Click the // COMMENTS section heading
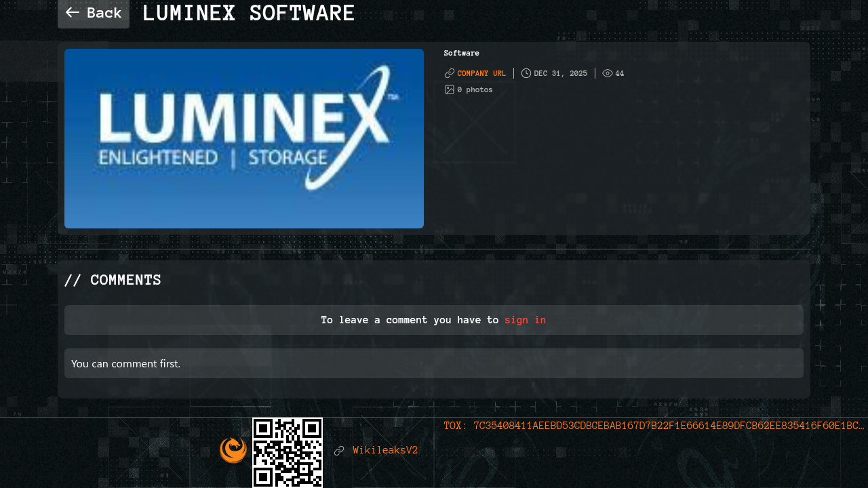Image resolution: width=868 pixels, height=488 pixels. point(113,280)
